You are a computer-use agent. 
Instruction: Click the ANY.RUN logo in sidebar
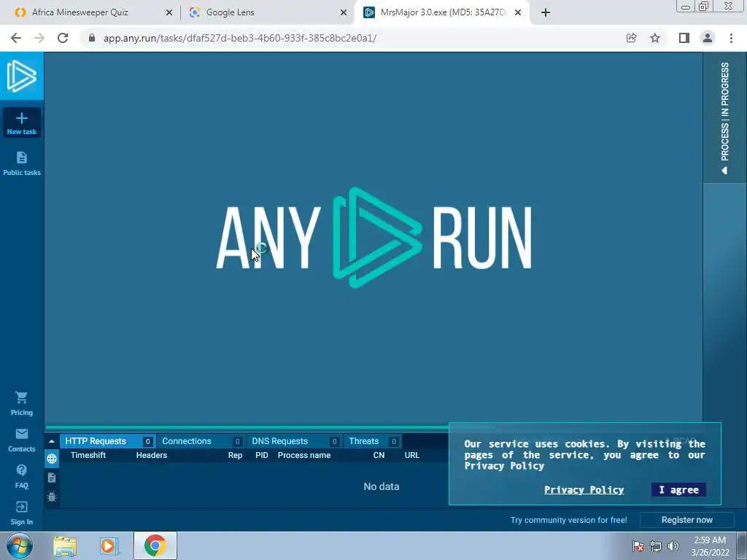(x=21, y=76)
